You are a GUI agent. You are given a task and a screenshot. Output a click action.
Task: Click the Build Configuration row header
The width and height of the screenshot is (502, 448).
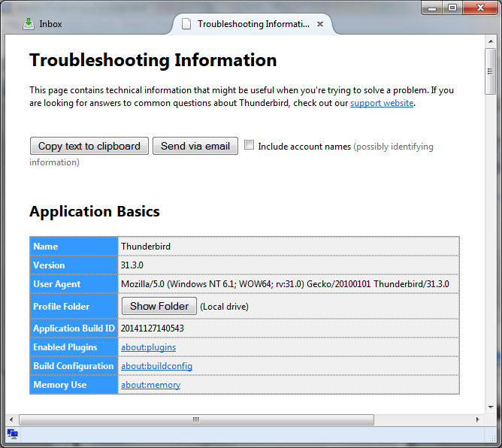[x=74, y=366]
